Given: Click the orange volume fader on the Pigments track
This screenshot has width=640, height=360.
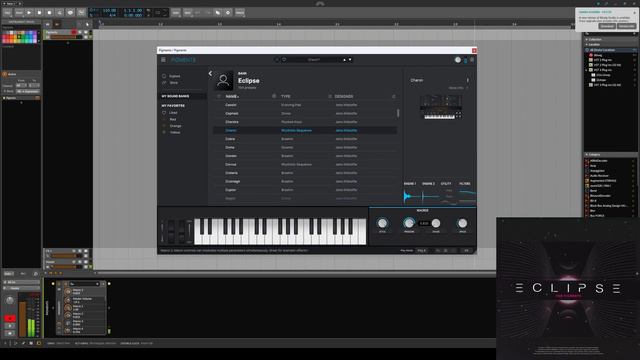Looking at the screenshot, I should coord(66,37).
